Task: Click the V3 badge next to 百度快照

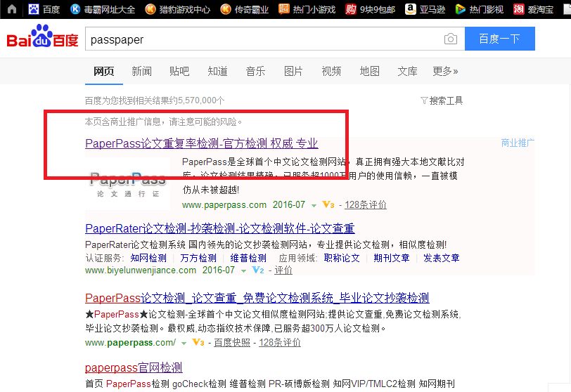Action: [x=198, y=342]
